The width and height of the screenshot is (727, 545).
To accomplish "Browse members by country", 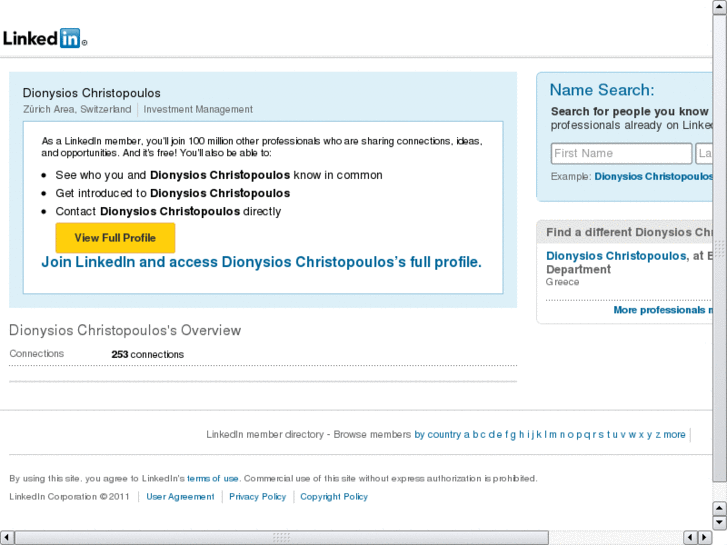I will (438, 435).
